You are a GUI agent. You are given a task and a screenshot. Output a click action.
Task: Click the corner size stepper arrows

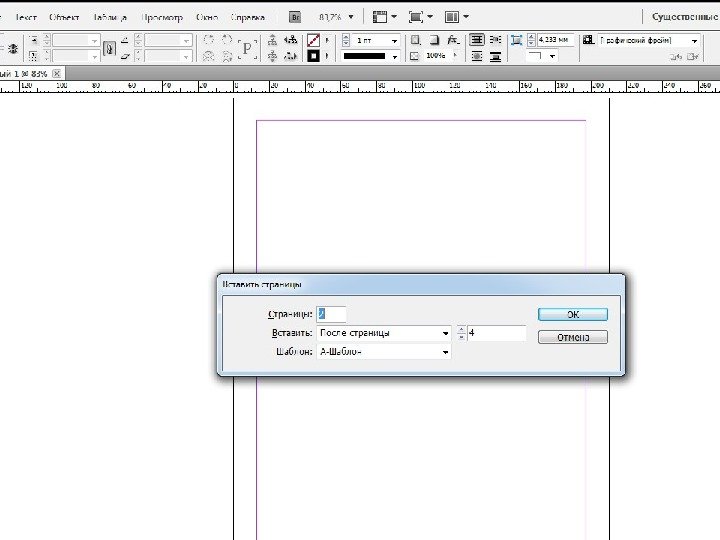pyautogui.click(x=531, y=40)
